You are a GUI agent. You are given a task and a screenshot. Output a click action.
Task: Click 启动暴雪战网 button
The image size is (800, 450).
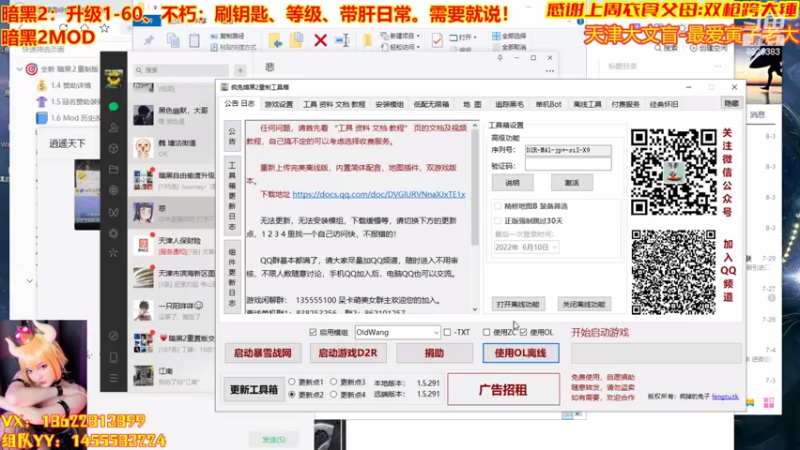[x=263, y=353]
